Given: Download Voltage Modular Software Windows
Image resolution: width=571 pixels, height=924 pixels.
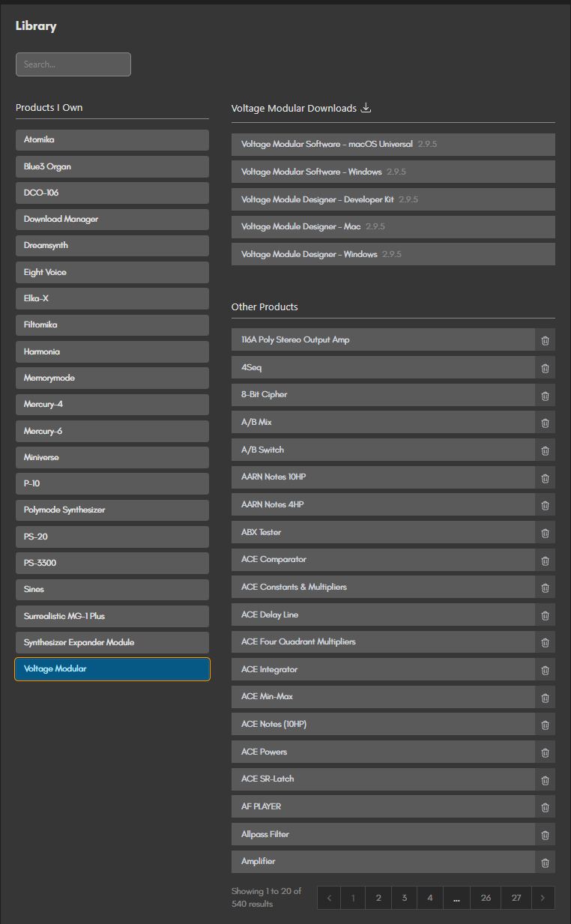Looking at the screenshot, I should tap(393, 172).
